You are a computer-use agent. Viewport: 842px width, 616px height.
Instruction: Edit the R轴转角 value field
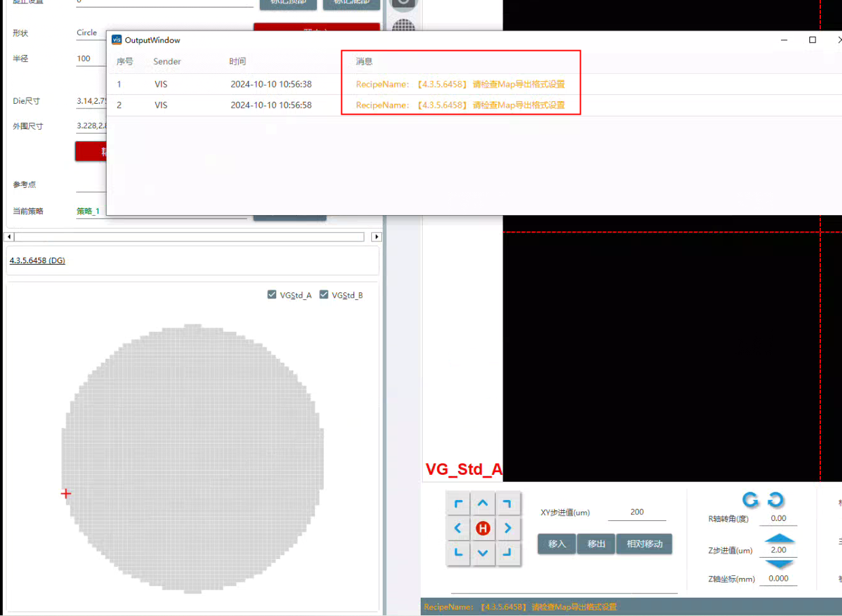(778, 518)
